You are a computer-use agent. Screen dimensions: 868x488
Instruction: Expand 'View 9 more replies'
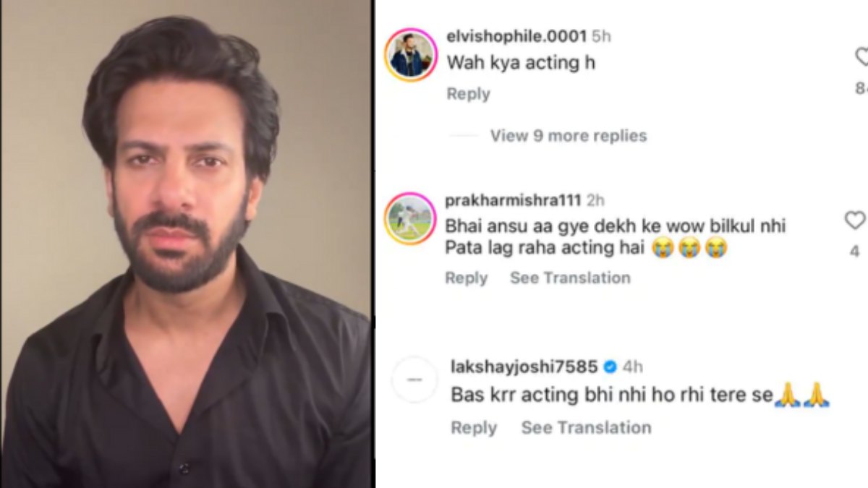[569, 136]
